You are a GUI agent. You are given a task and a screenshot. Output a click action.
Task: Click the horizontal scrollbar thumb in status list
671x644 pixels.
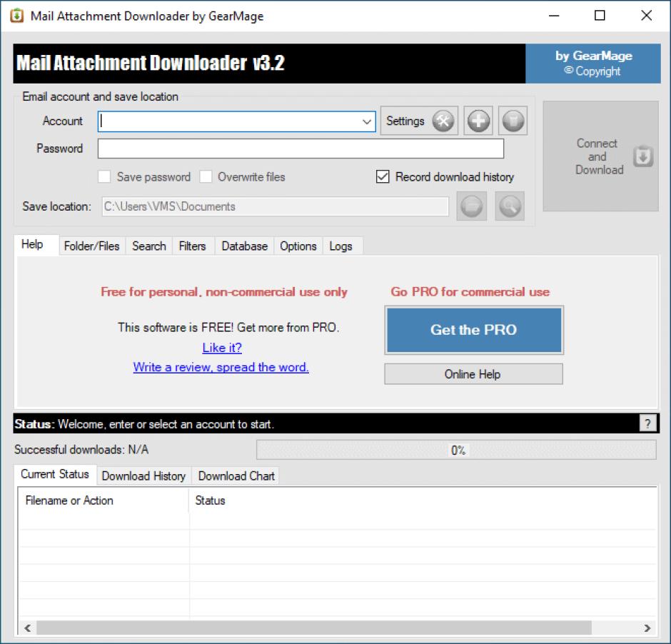tap(314, 628)
